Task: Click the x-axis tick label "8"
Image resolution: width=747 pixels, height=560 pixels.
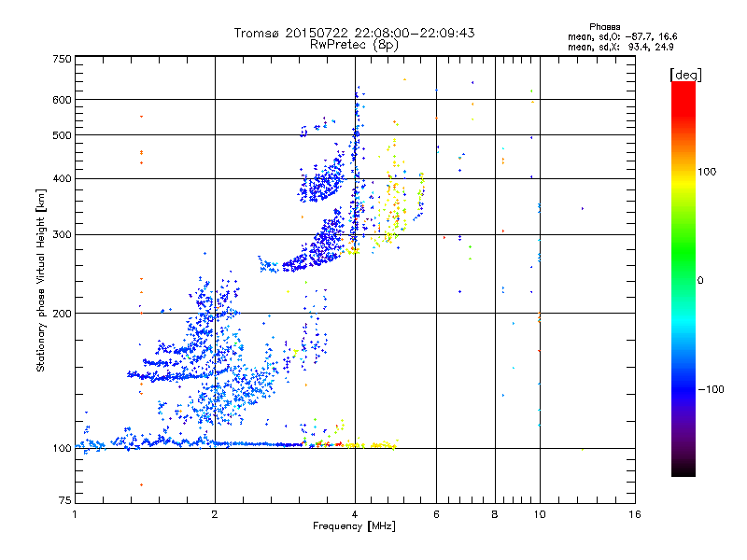Action: pos(495,514)
